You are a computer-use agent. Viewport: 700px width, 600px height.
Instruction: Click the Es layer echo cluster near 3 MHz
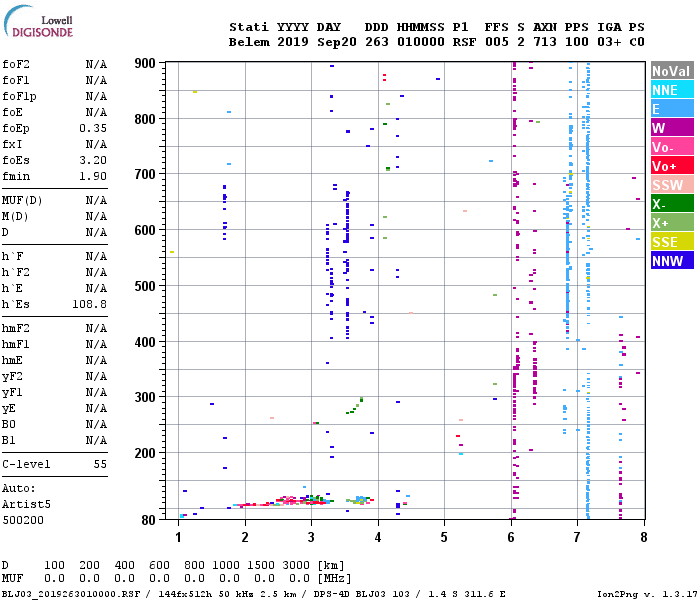tap(304, 500)
